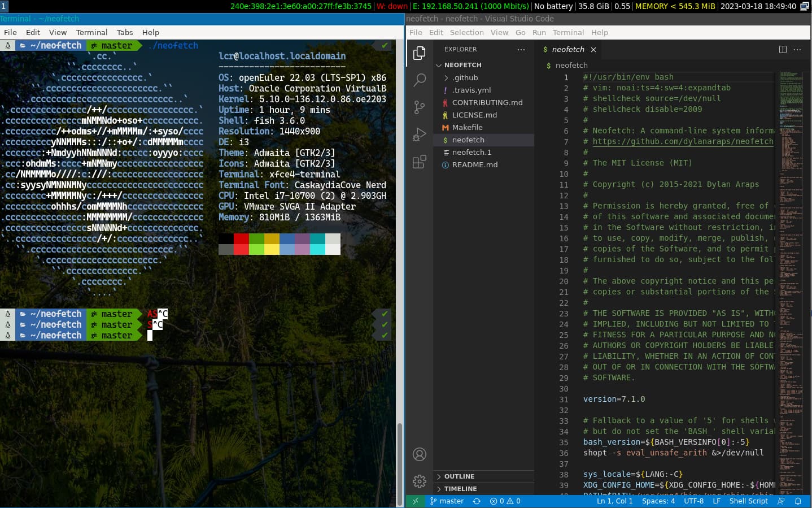This screenshot has width=812, height=508.
Task: Expand the OUTLINE section
Action: pos(459,476)
